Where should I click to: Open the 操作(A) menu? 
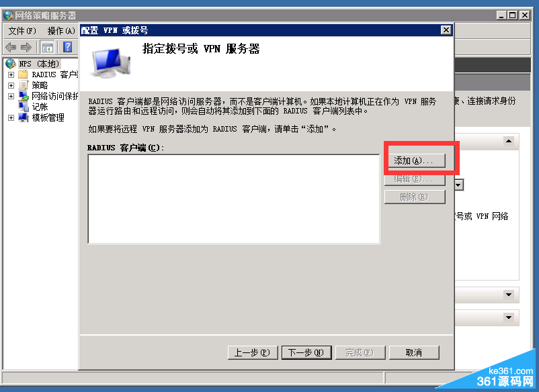pos(61,31)
